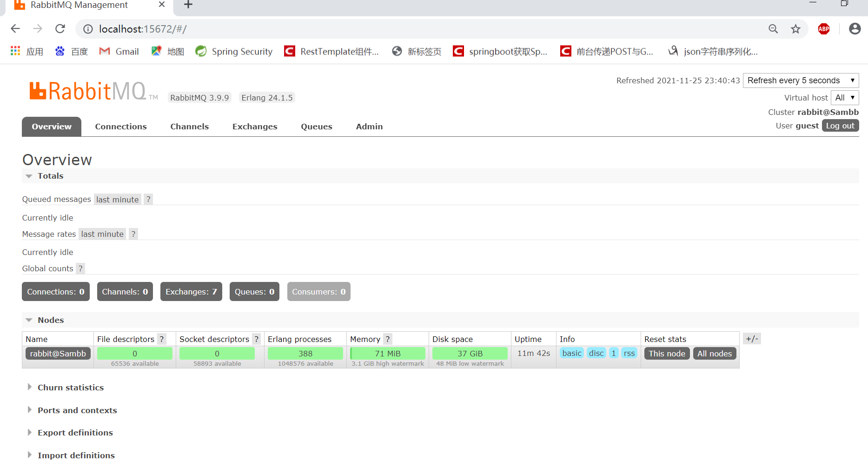The height and width of the screenshot is (462, 868).
Task: Open the Virtual host dropdown
Action: point(844,98)
